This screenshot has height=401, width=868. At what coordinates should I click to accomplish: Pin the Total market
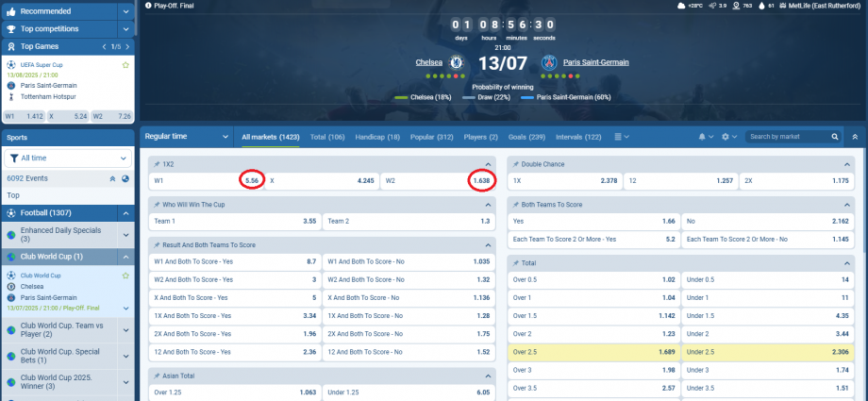(x=516, y=263)
